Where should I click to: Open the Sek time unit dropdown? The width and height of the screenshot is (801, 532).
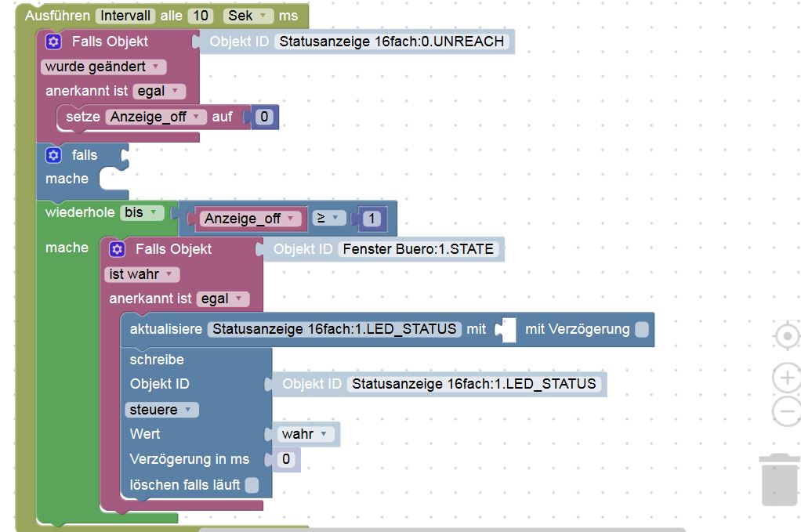point(248,16)
